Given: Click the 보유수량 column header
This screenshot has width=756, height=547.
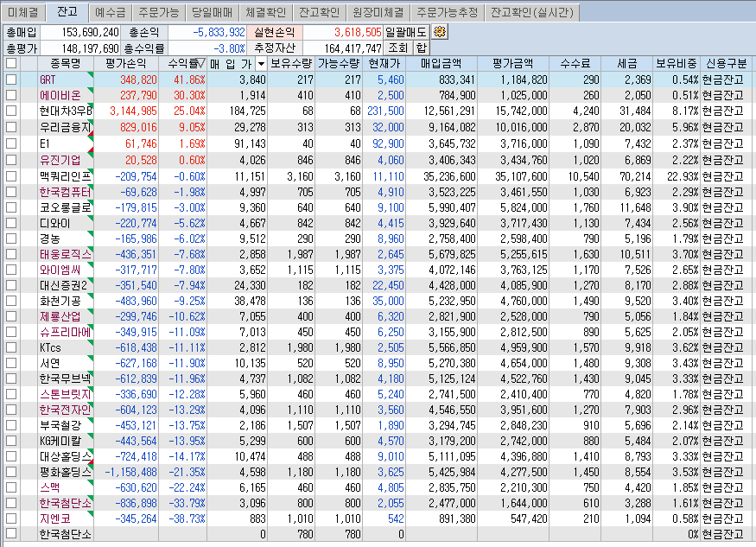Looking at the screenshot, I should click(x=291, y=63).
